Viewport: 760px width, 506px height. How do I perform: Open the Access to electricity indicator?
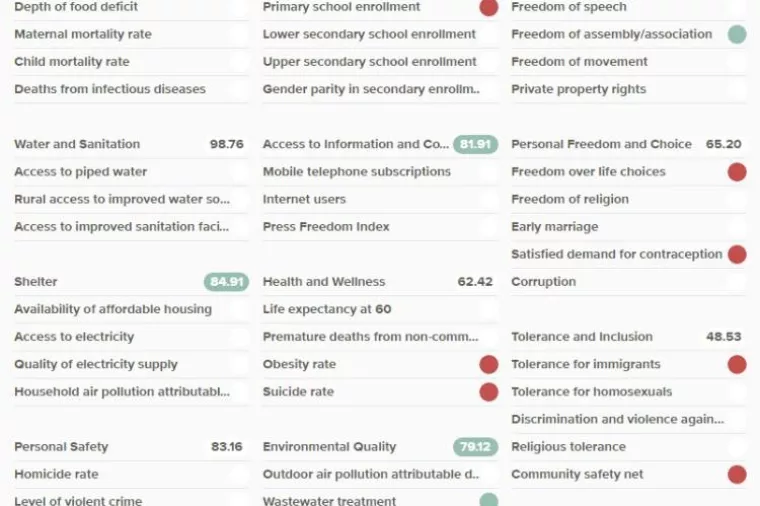coord(74,337)
